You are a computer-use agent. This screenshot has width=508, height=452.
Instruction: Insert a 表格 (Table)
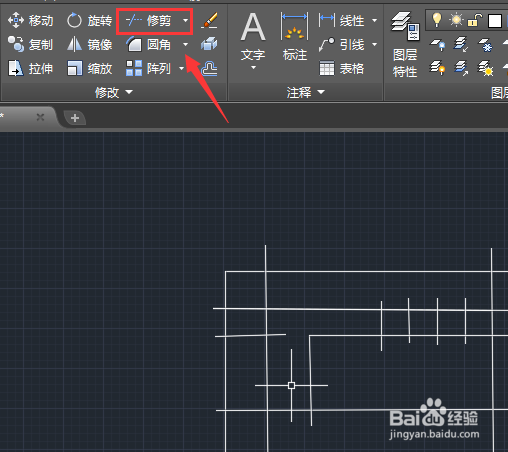[341, 68]
